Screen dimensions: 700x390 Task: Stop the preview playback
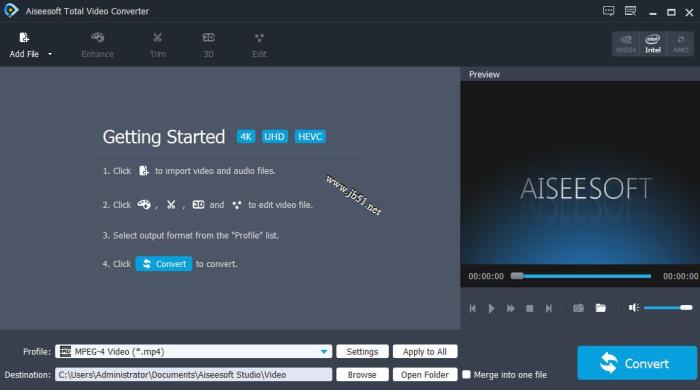(529, 308)
